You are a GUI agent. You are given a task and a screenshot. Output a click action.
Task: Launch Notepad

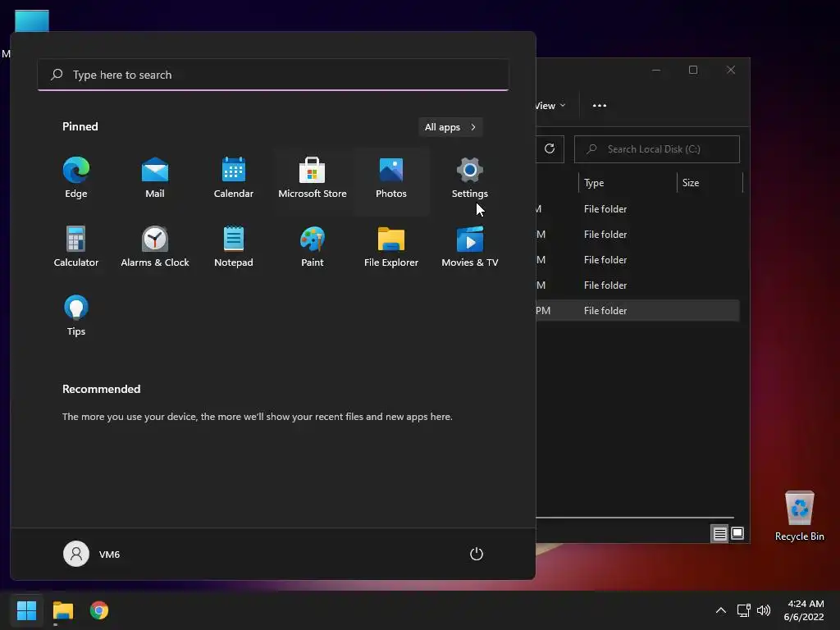coord(234,247)
